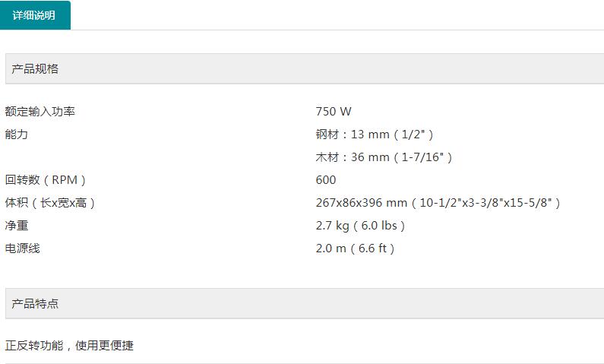
Task: Select the 体积（长x宽x高）label
Action: pos(50,203)
